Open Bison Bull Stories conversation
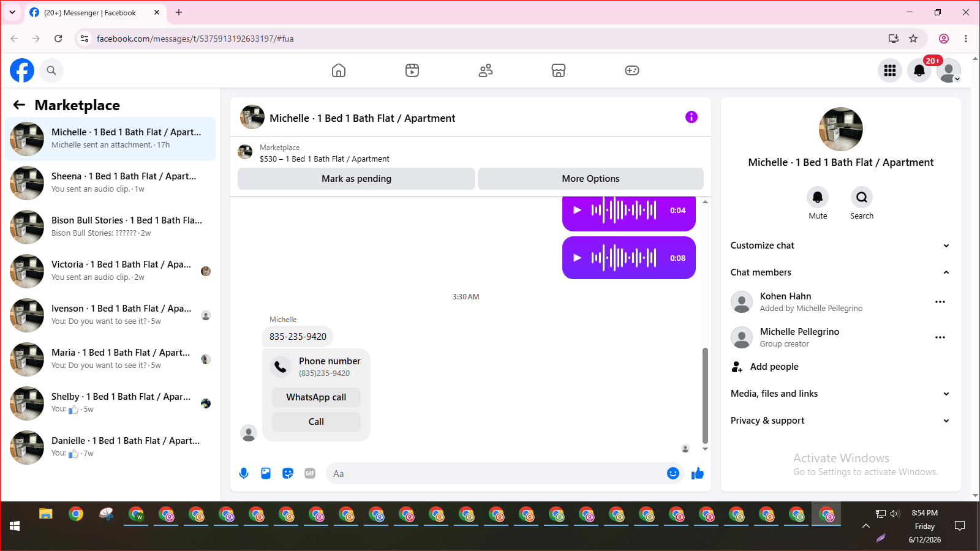This screenshot has height=551, width=980. pos(110,227)
